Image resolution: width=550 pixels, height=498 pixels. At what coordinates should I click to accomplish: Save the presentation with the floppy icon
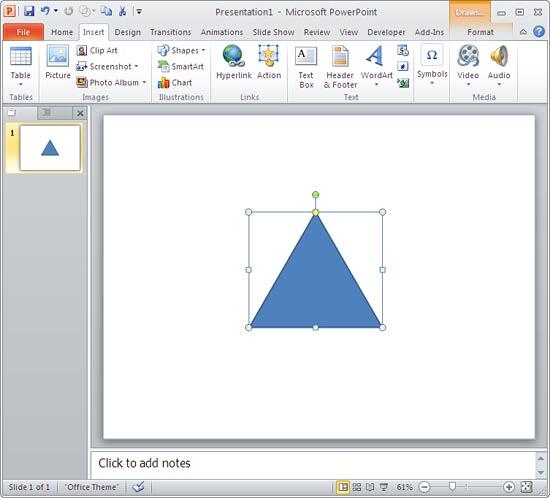[x=29, y=11]
